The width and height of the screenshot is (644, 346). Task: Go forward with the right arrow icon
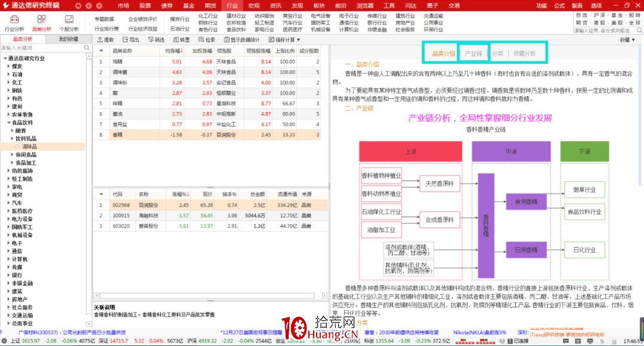(99, 6)
